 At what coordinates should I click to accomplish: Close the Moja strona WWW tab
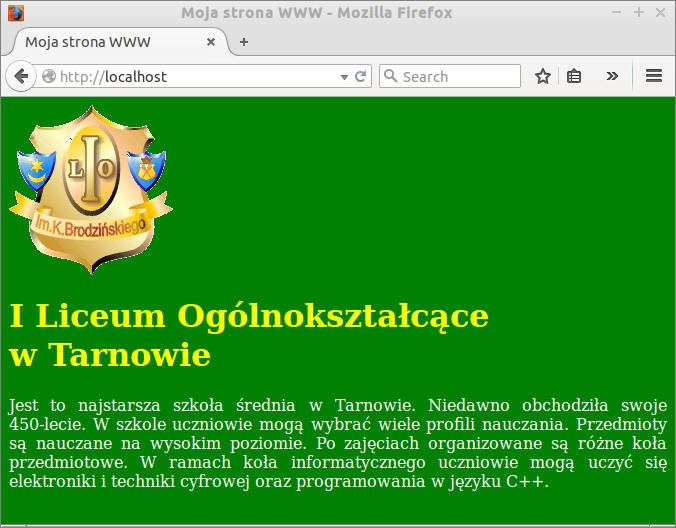tap(211, 42)
